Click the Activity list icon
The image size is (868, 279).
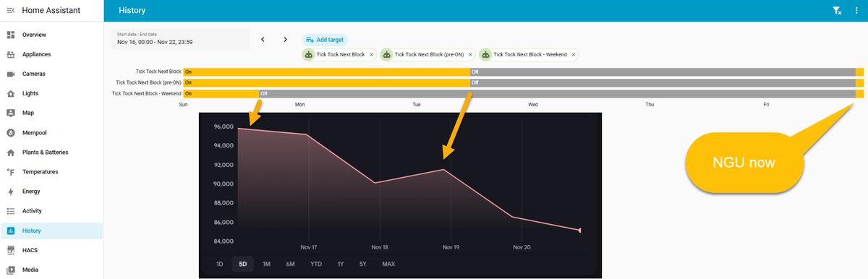pos(11,211)
